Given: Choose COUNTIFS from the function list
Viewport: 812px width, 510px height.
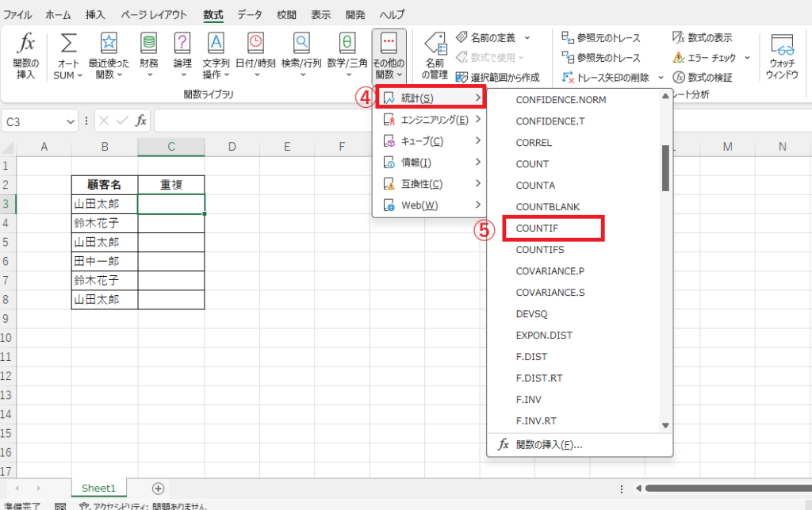Looking at the screenshot, I should (540, 250).
